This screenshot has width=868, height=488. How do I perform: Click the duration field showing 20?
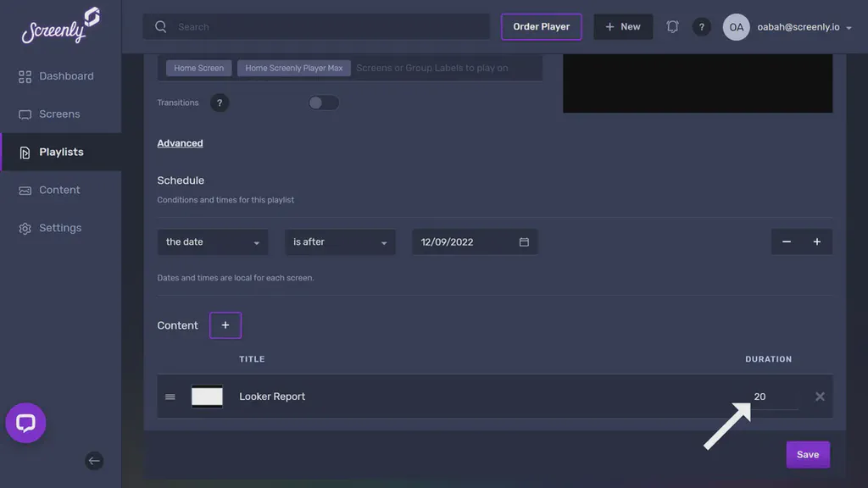point(771,396)
